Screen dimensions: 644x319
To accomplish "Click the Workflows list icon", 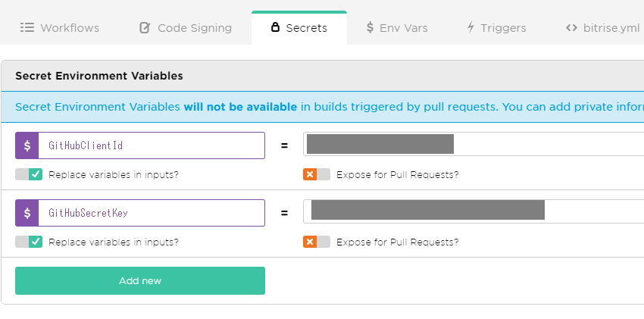I will pos(27,28).
